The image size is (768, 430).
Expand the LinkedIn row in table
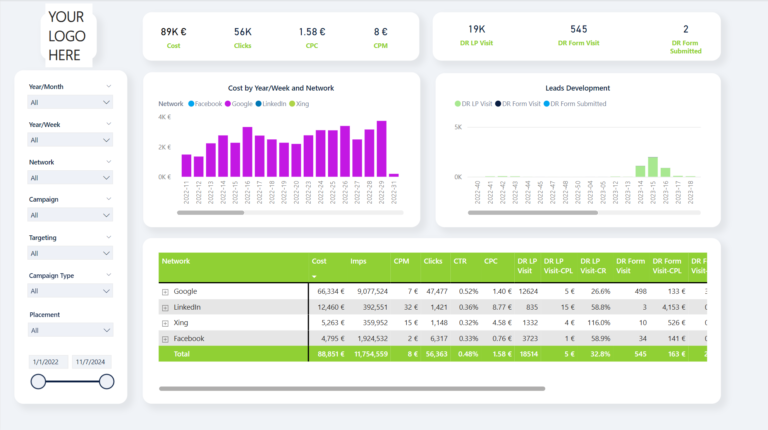[165, 308]
